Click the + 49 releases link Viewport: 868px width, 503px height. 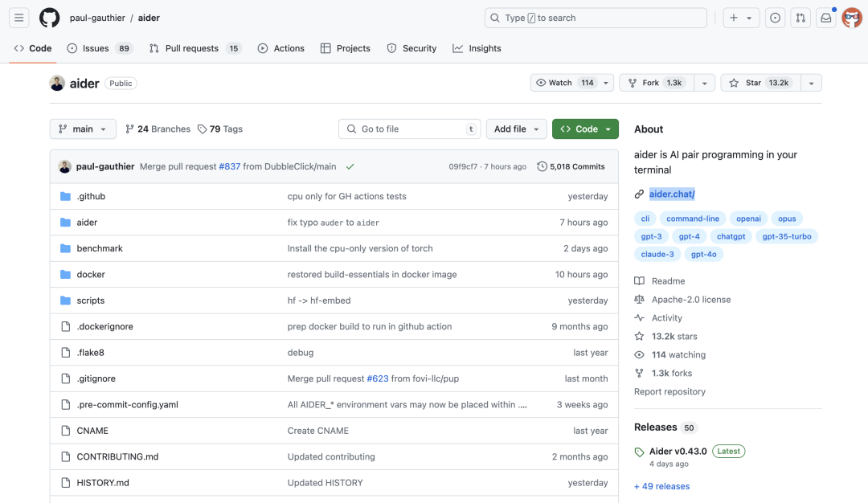point(661,486)
